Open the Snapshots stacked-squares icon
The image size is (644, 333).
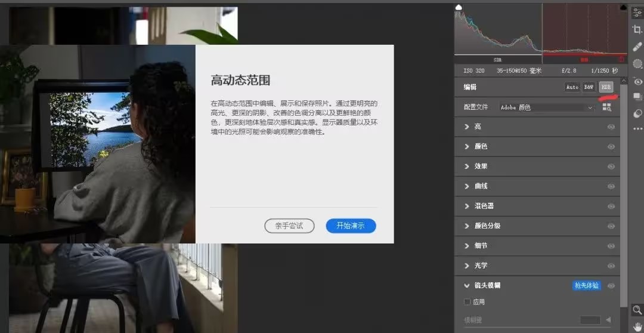[x=637, y=97]
